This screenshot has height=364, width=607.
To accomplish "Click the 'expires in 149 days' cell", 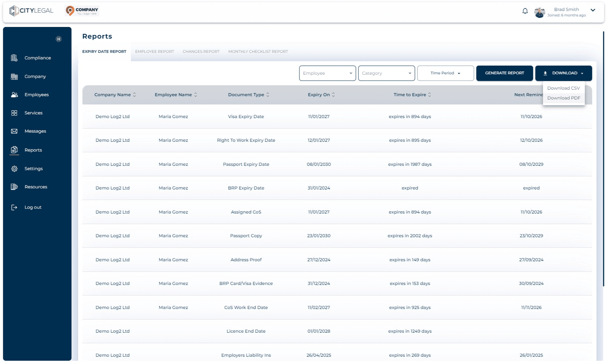I will pyautogui.click(x=410, y=260).
